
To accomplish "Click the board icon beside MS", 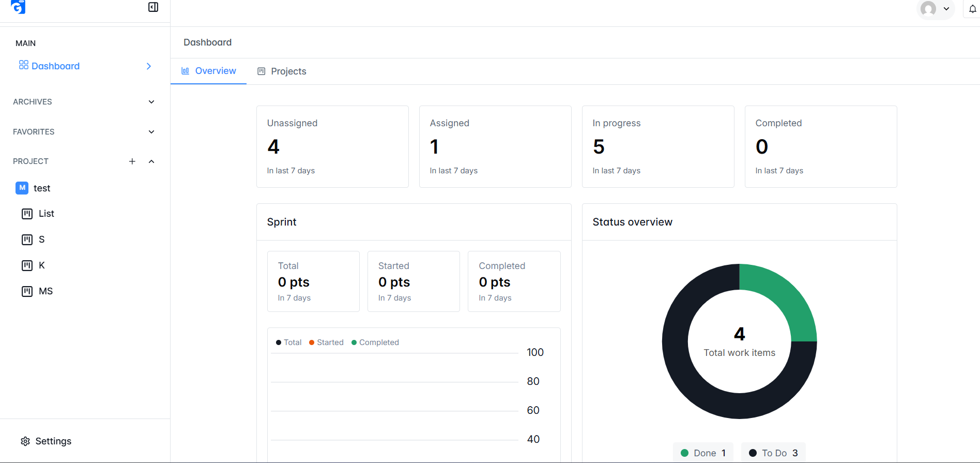I will coord(27,291).
